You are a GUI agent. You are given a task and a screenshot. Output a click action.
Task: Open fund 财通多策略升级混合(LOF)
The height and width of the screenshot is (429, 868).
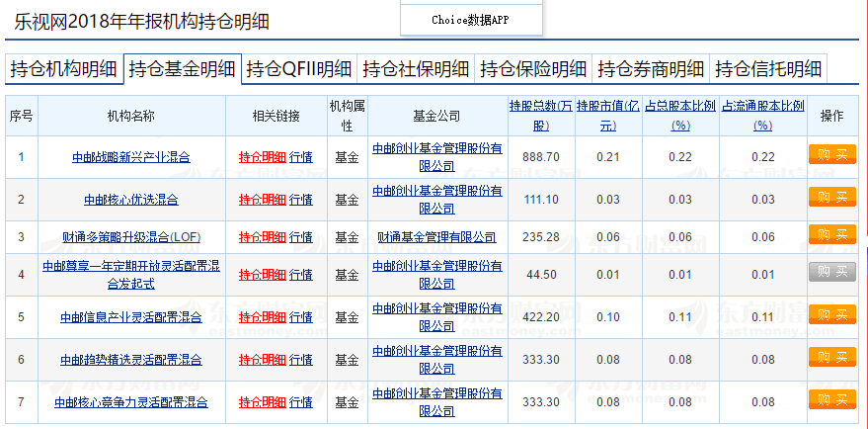click(131, 238)
